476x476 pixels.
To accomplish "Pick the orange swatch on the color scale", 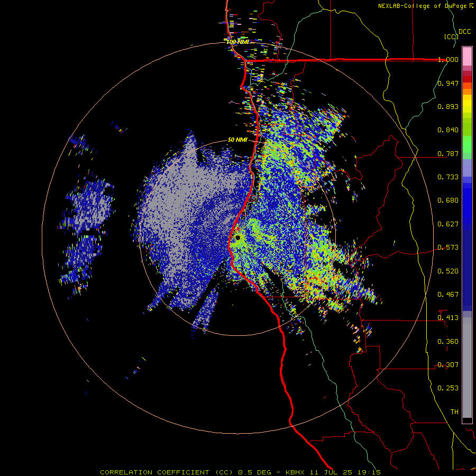I will 467,91.
